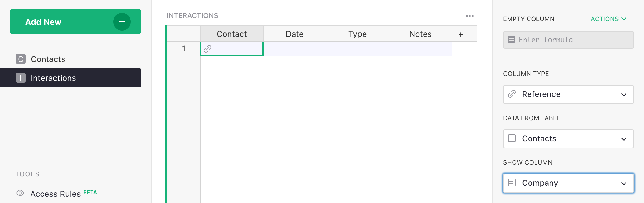
Task: Select the Interactions entry in the sidebar
Action: tap(53, 78)
